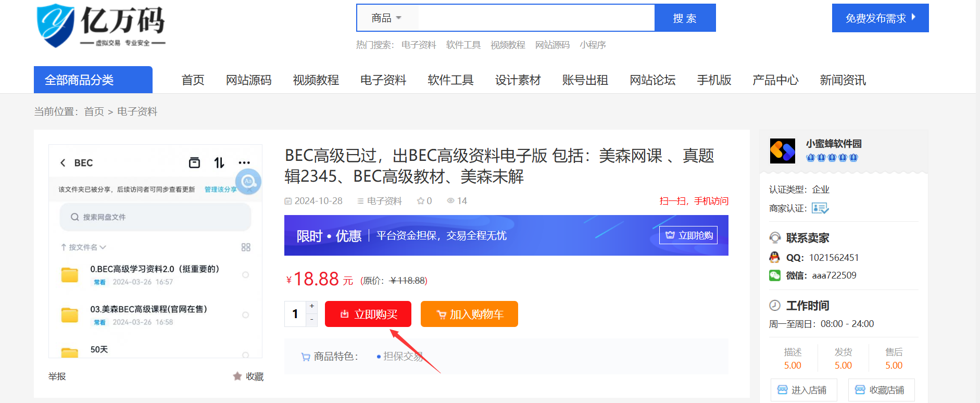Click the 售后 score 5.00
The width and height of the screenshot is (980, 403).
coord(894,366)
